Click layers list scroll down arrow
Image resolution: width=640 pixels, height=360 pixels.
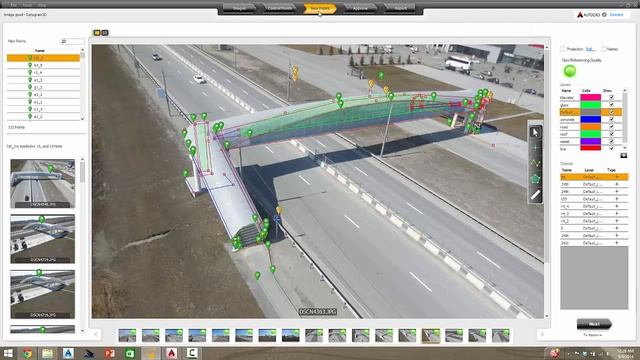[x=624, y=147]
